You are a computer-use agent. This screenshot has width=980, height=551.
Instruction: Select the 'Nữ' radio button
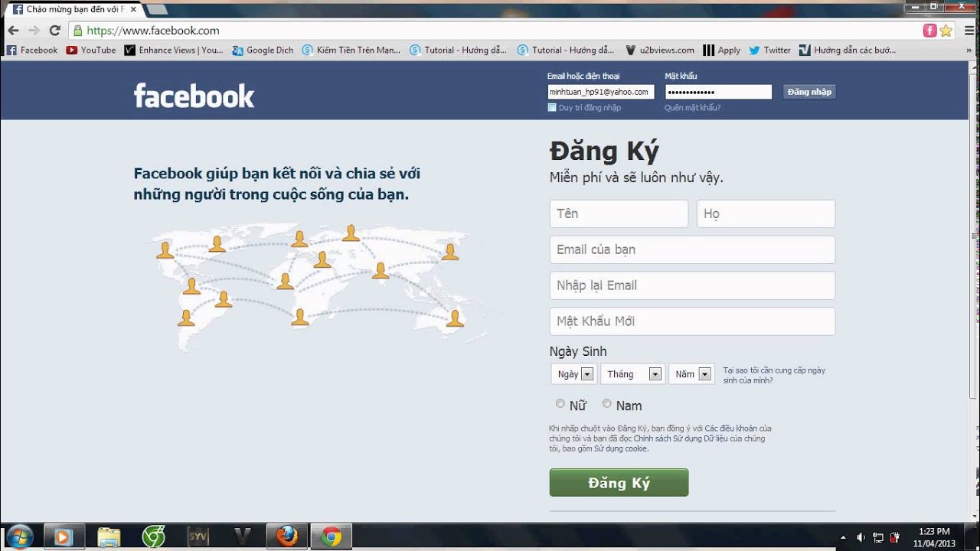coord(560,403)
